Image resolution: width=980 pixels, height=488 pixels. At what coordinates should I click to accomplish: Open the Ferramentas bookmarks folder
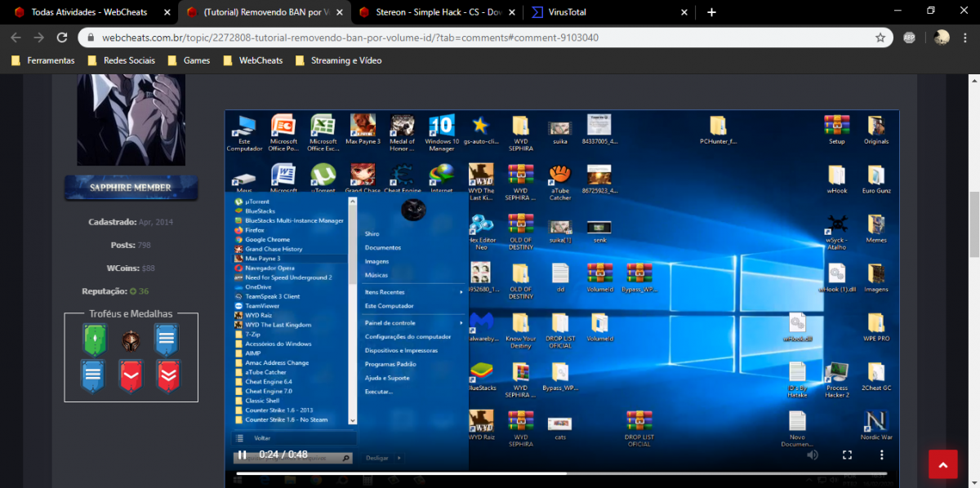tap(43, 60)
